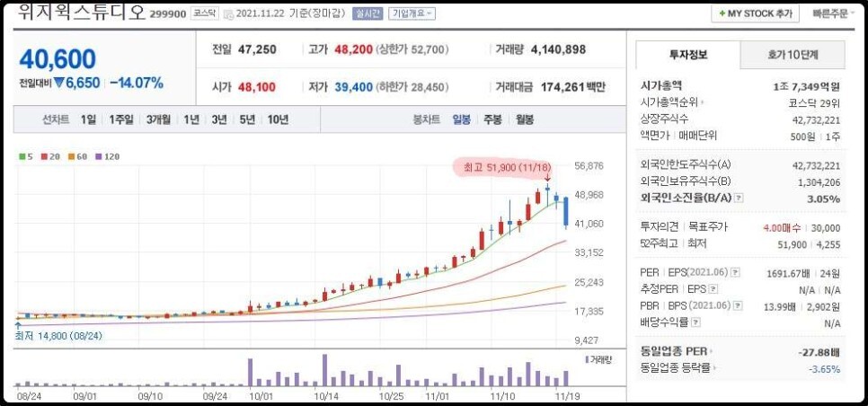Click the help icon beside 배당수익률

point(695,322)
